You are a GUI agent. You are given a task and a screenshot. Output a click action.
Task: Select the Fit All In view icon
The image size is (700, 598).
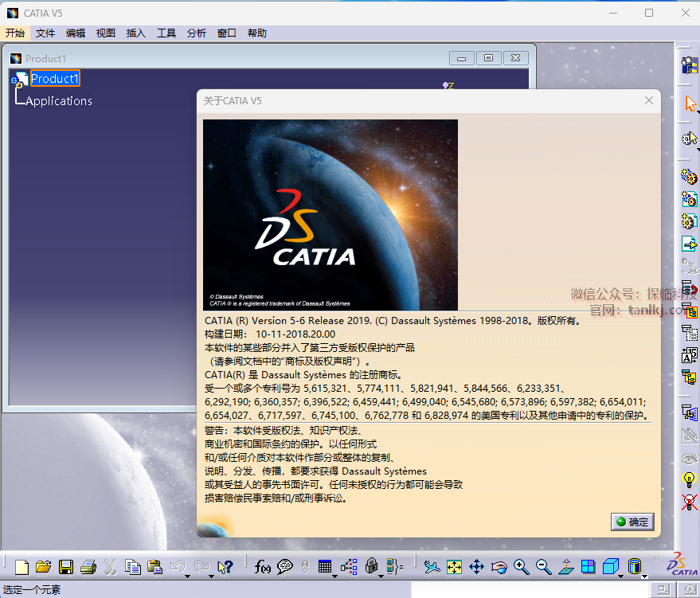point(454,567)
